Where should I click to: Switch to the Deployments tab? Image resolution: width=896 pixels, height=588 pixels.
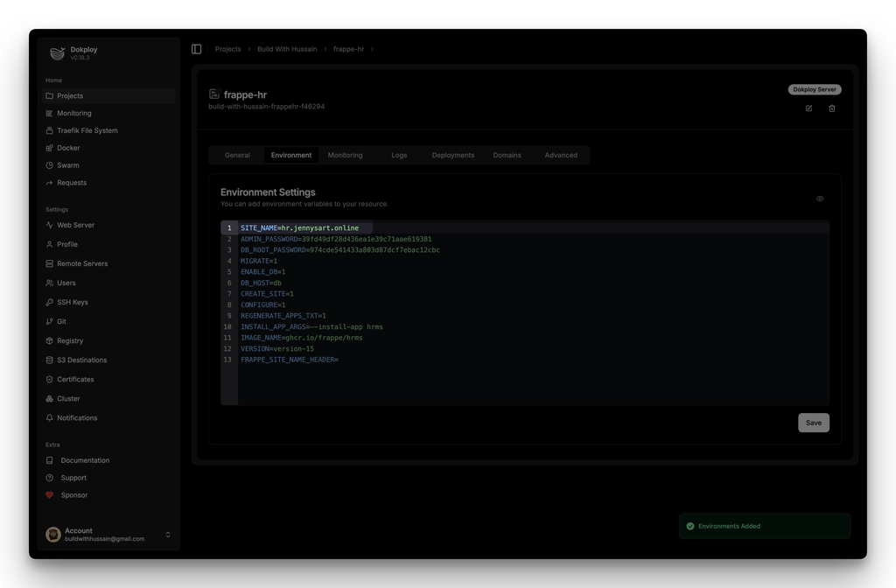click(452, 155)
